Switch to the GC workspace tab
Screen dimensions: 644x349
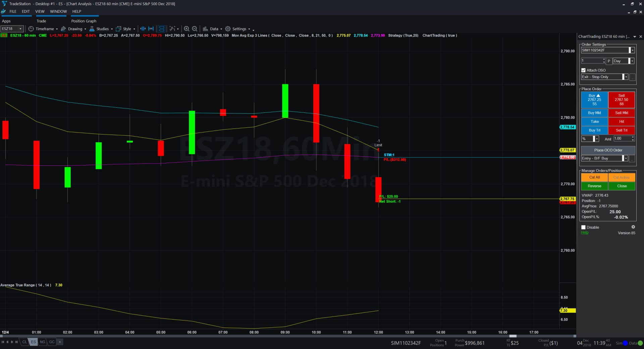[52, 342]
